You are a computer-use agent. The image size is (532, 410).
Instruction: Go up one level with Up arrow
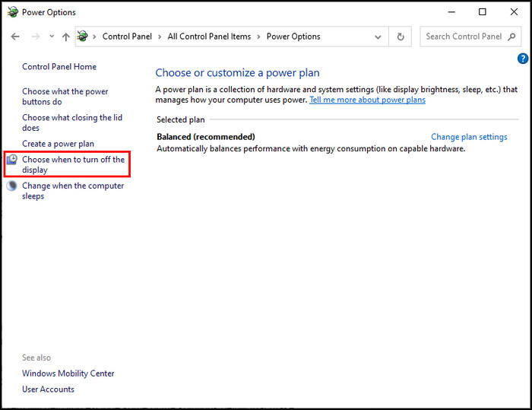[x=66, y=37]
